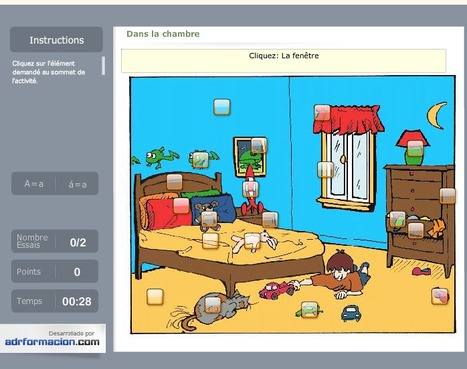This screenshot has height=369, width=467.
Task: Select the marker on the stuffed rabbit
Action: (252, 240)
